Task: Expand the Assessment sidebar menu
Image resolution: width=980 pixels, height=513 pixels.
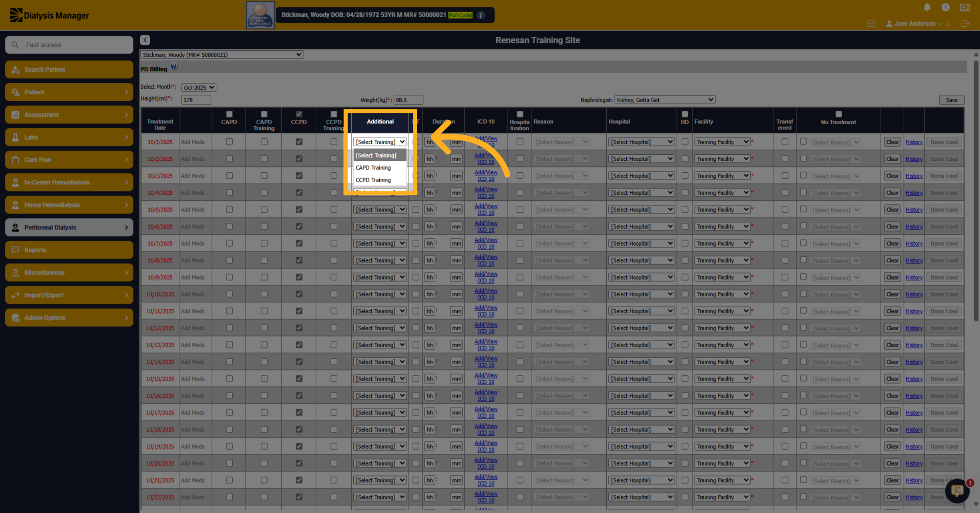Action: [x=69, y=115]
